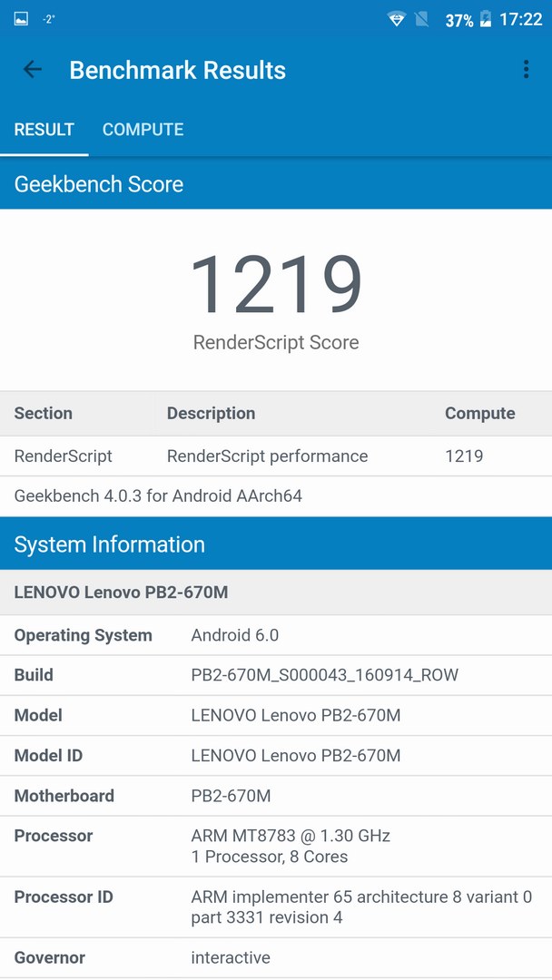Tap the RenderScript section cell
The image size is (552, 980).
coord(64,456)
